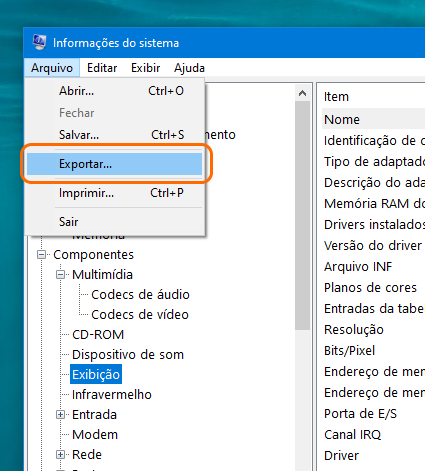Choose Sair to exit the app
This screenshot has width=425, height=471.
(114, 222)
